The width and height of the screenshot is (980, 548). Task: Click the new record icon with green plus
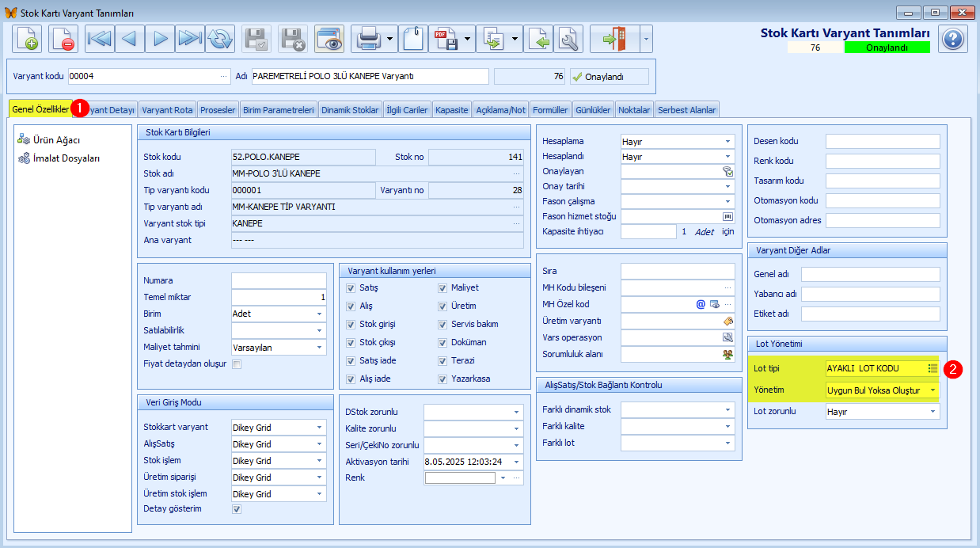[28, 39]
